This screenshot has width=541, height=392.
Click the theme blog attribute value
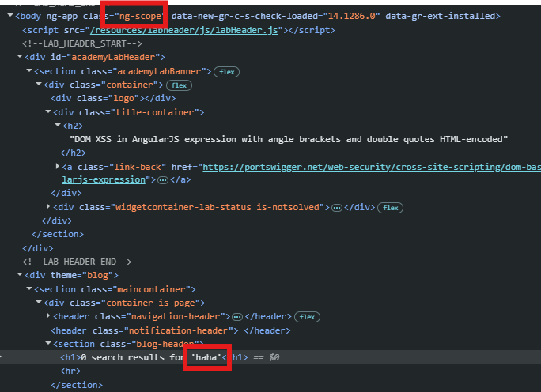[97, 275]
